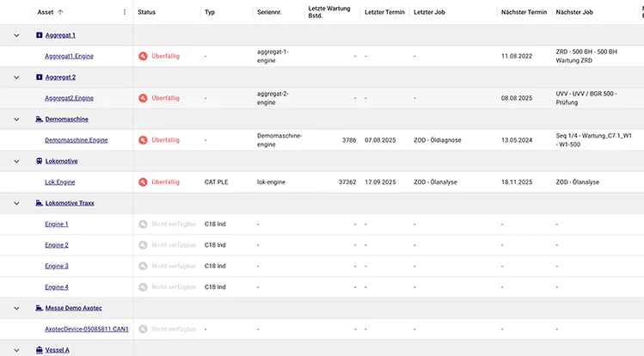Open the Aggregat 1 asset link
This screenshot has height=356, width=644.
[x=60, y=35]
